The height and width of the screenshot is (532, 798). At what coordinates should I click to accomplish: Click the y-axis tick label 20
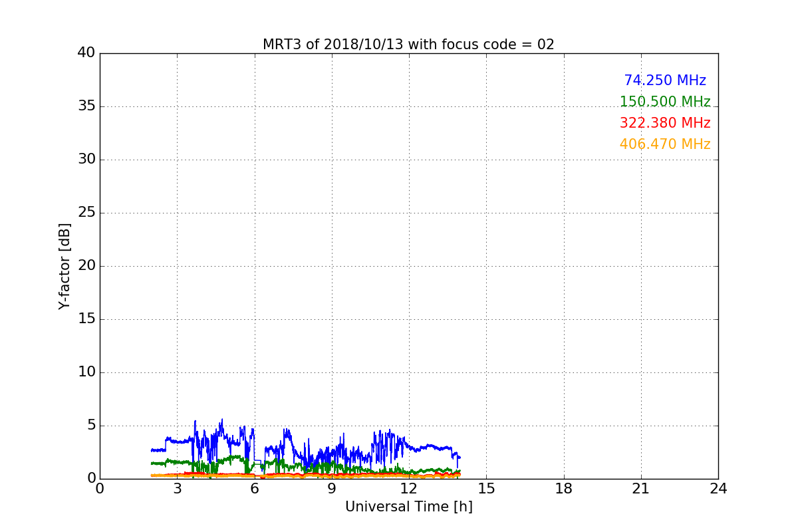tap(86, 266)
